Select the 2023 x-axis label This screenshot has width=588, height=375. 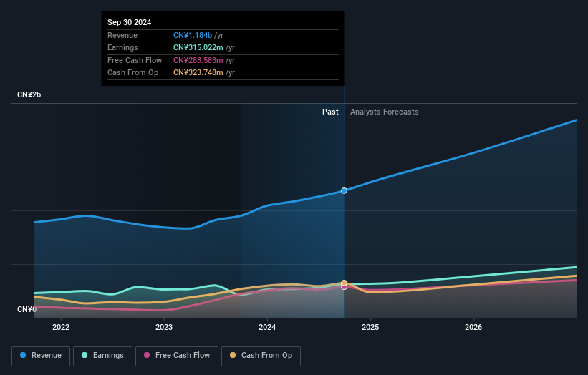(164, 328)
